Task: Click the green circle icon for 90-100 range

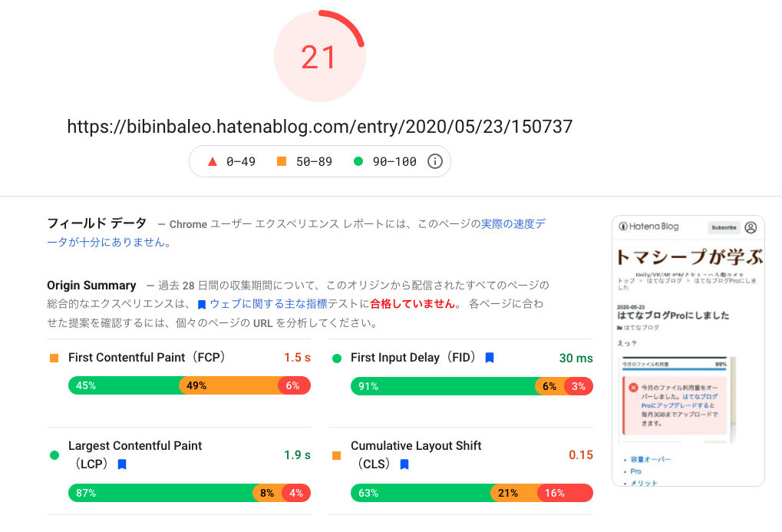Action: tap(359, 161)
